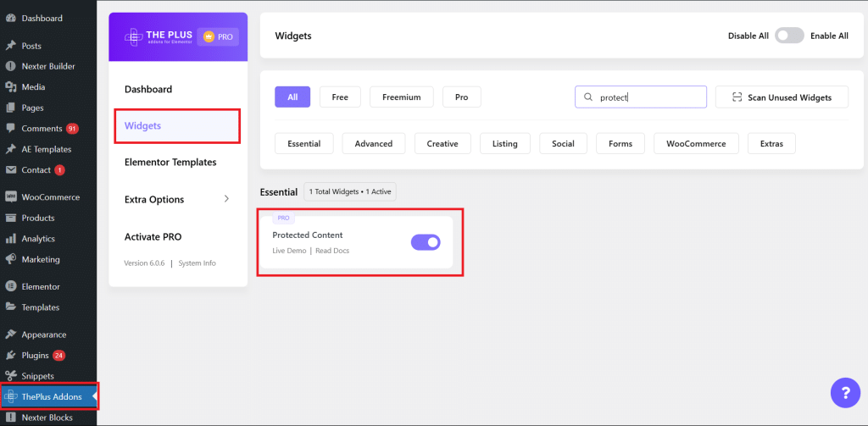Screen dimensions: 868x426
Task: Open the help question mark bubble
Action: pos(845,393)
